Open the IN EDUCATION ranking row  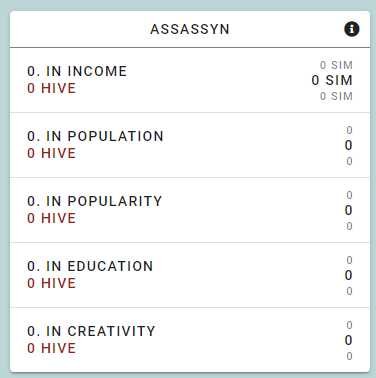tap(190, 275)
